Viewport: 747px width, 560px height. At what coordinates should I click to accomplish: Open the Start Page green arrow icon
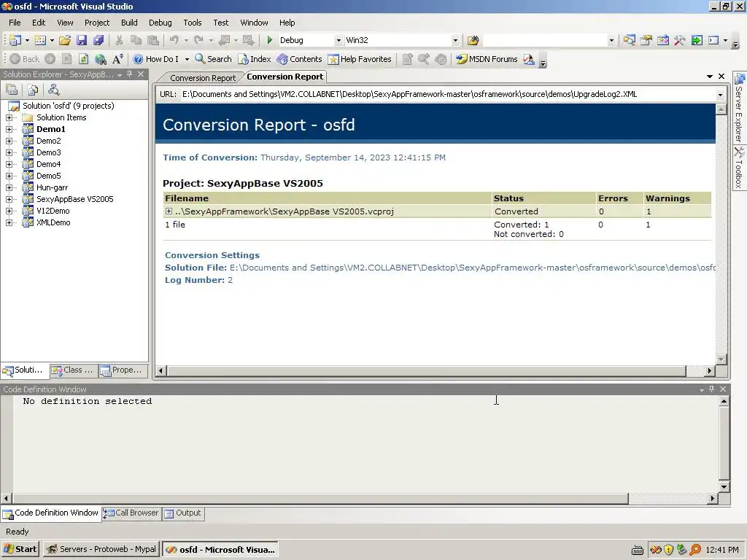[697, 41]
